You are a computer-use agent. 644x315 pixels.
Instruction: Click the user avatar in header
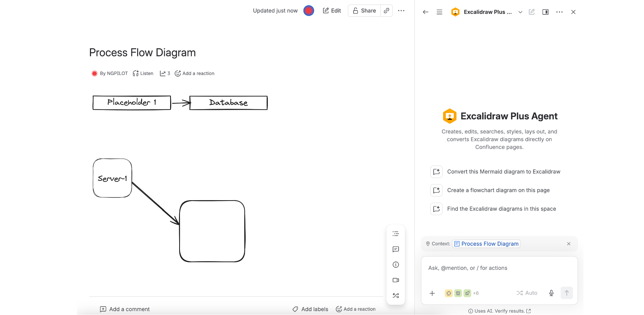click(309, 10)
